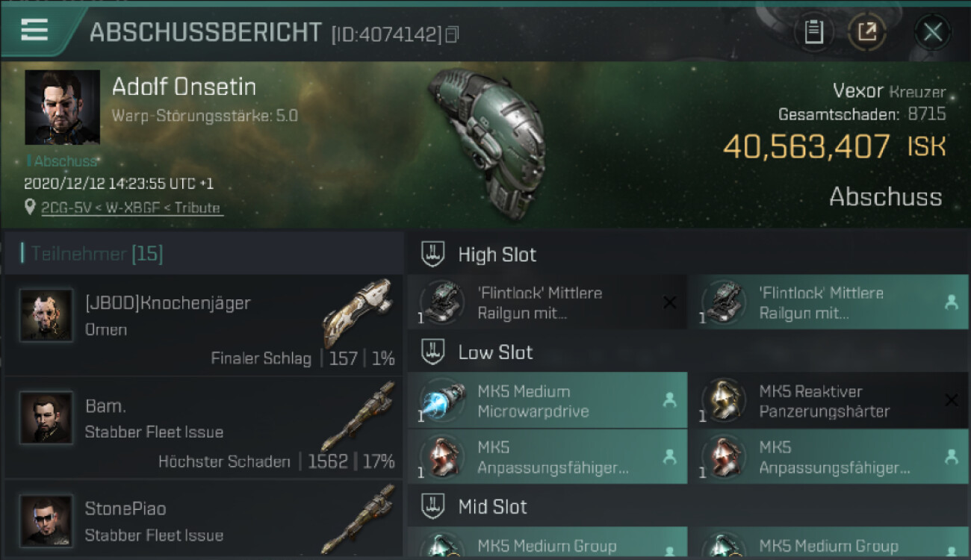Viewport: 971px width, 560px height.
Task: View Adolf Onsetin's portrait
Action: click(62, 108)
